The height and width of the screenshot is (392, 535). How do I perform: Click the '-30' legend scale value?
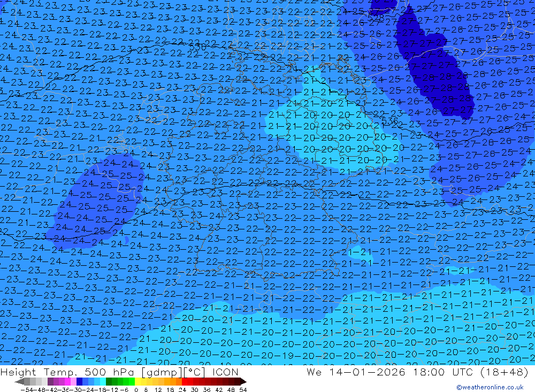point(76,390)
